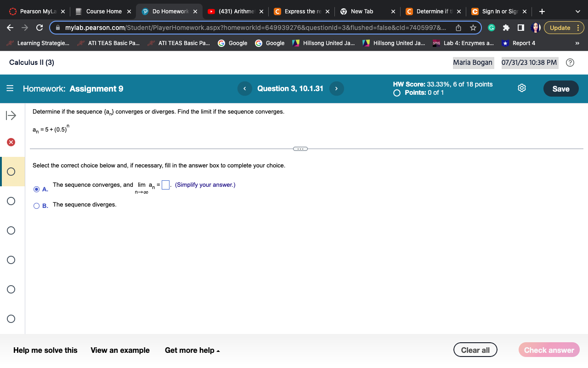Click the Calculus II (3) course title
The width and height of the screenshot is (588, 368).
(32, 63)
